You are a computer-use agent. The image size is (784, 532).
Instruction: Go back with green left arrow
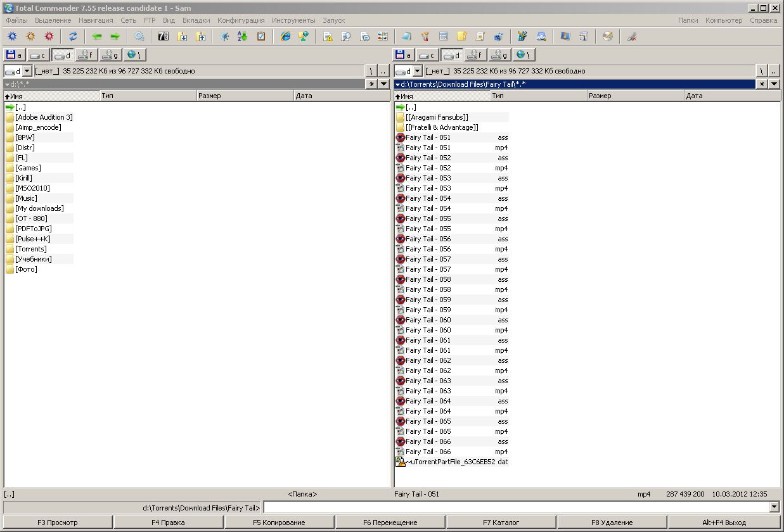tap(97, 37)
